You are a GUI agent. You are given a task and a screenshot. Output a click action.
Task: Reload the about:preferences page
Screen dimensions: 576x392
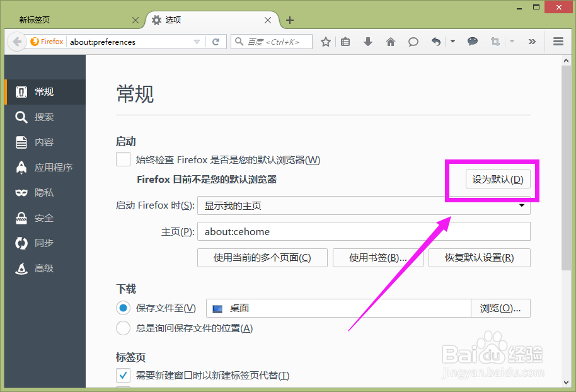(x=216, y=42)
